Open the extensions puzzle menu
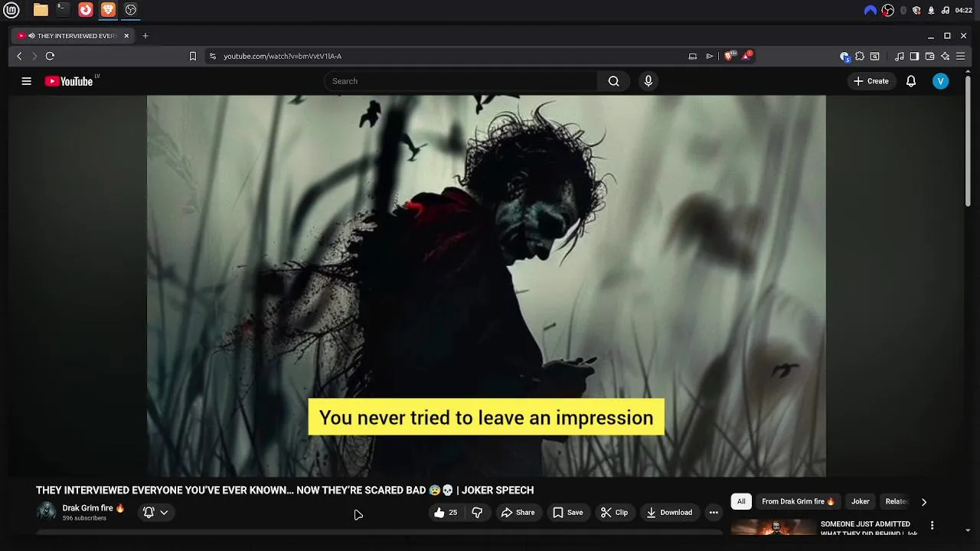 point(860,56)
